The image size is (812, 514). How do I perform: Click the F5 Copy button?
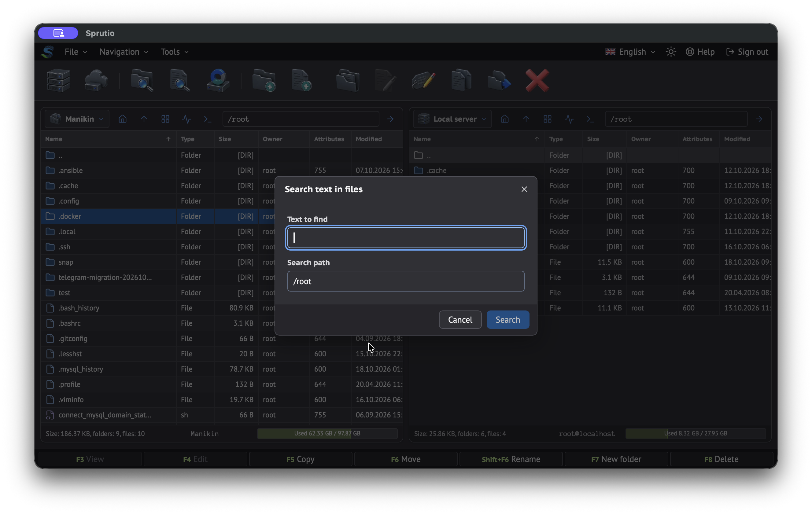(x=301, y=459)
